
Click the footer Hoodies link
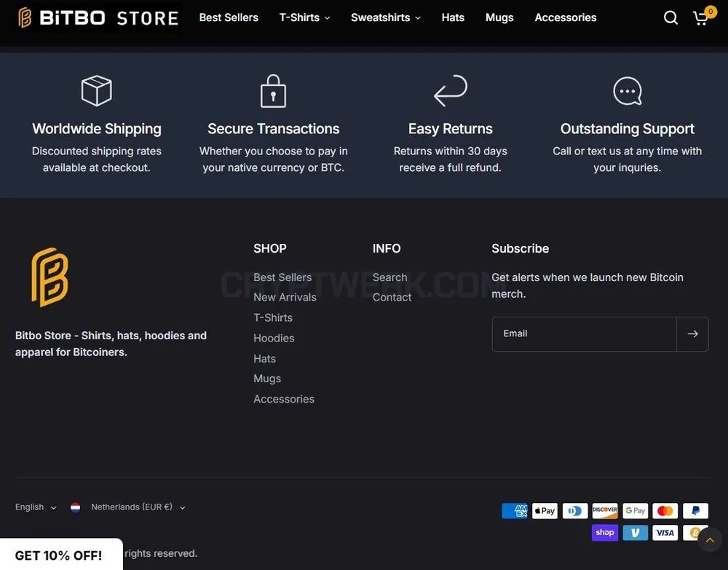tap(274, 338)
